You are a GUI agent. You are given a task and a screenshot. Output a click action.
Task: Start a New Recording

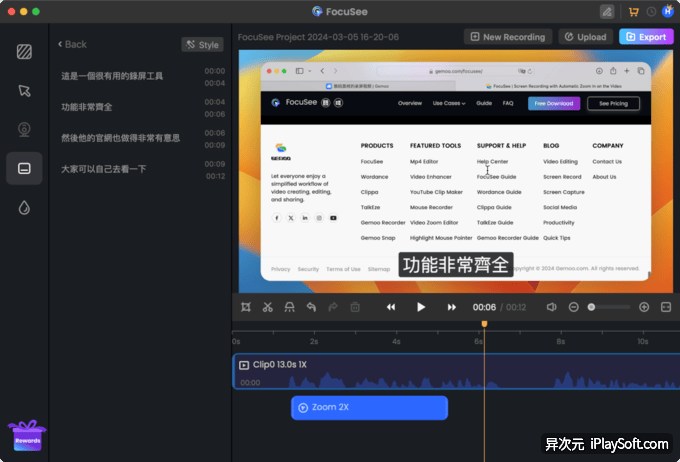pos(508,37)
